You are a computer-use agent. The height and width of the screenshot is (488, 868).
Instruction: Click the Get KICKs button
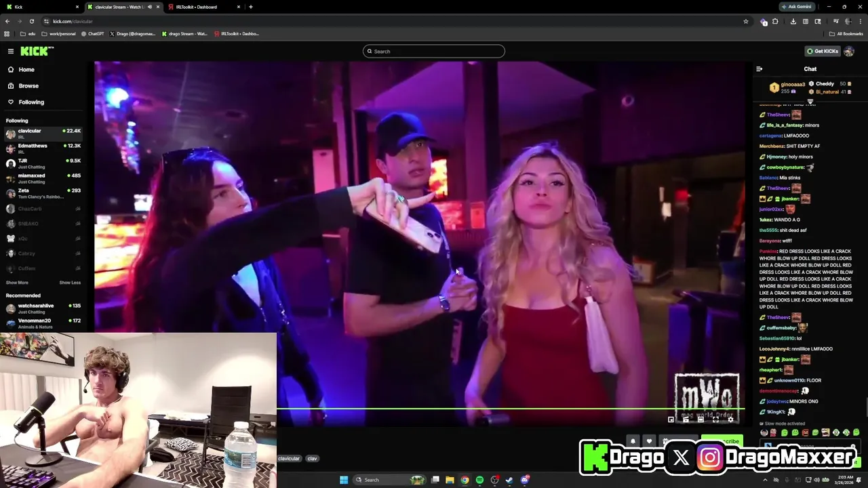[823, 52]
